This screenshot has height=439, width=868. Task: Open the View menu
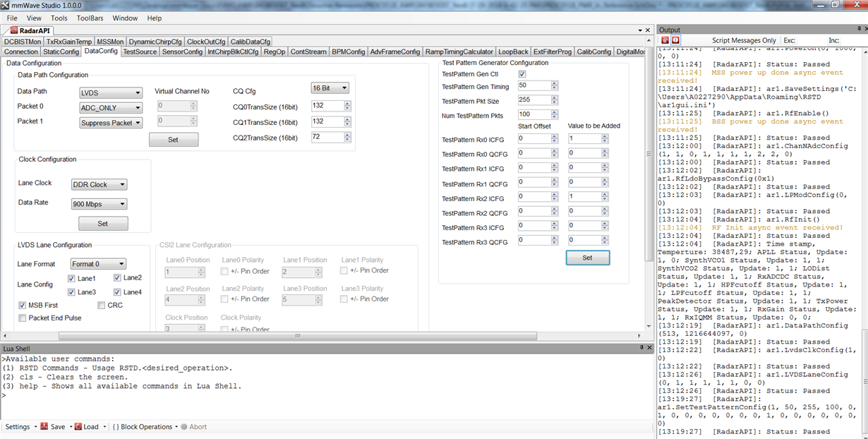point(34,18)
